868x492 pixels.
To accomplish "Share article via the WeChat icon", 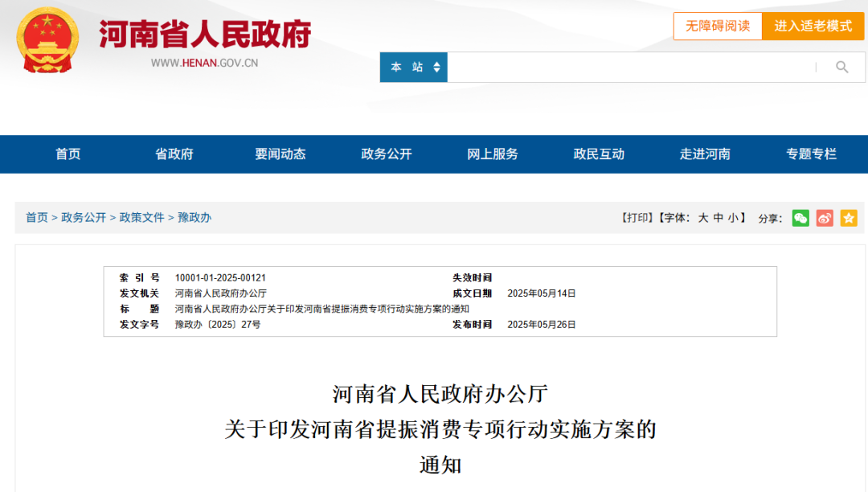I will click(800, 217).
